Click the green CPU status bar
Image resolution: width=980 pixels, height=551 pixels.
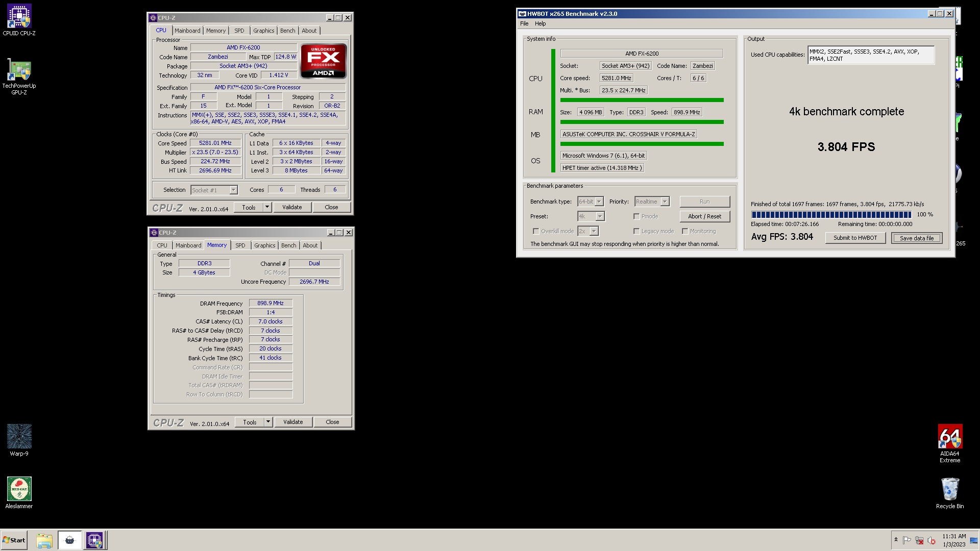[642, 100]
